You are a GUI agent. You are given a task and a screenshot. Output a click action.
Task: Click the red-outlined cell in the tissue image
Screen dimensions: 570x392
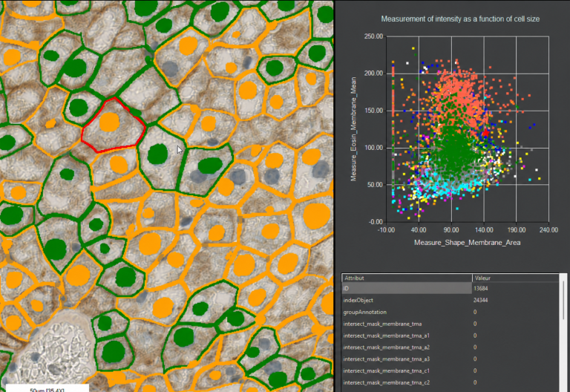114,125
